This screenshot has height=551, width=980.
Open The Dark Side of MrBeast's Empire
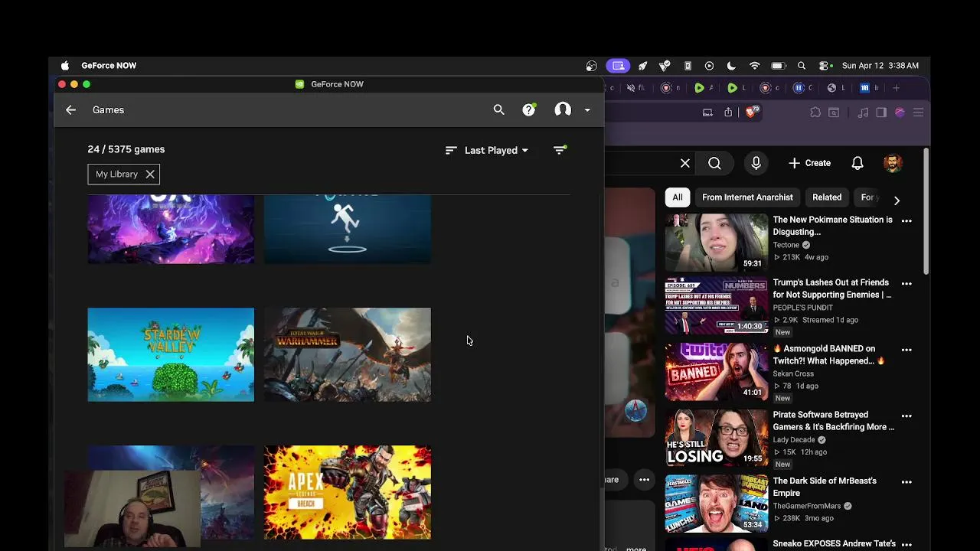[825, 487]
